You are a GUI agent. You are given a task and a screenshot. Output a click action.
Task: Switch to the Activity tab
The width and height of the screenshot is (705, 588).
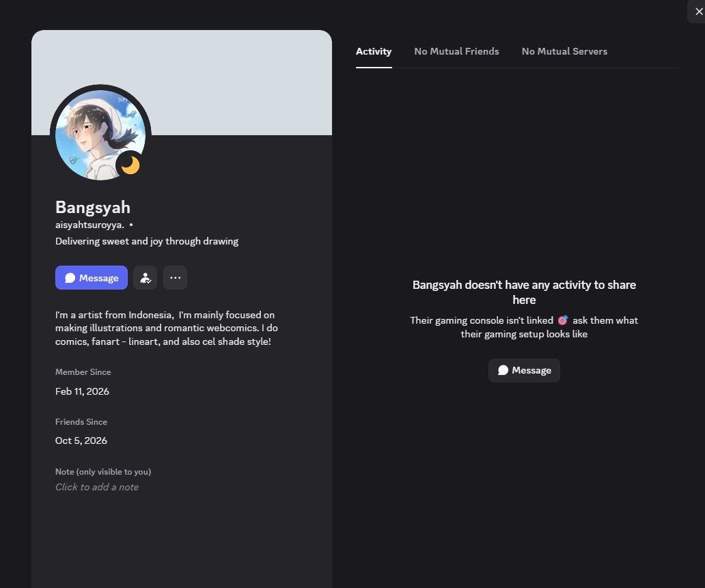pyautogui.click(x=374, y=51)
